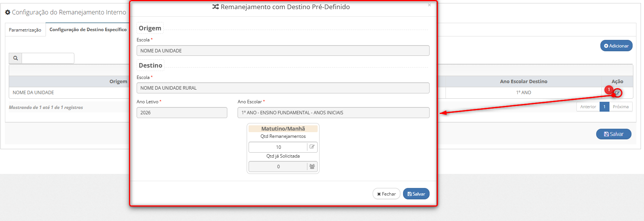Select Configuração de Destino Específico tab
Screen dimensions: 644x221
tap(88, 30)
